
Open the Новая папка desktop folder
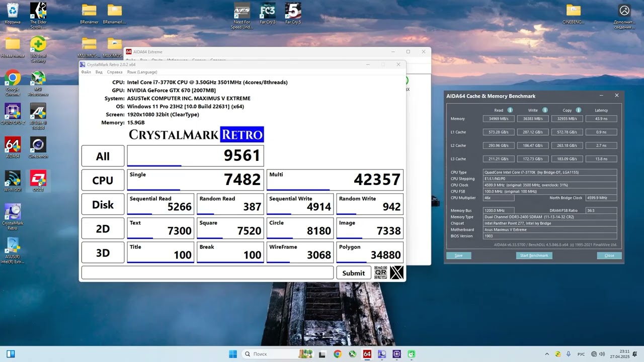pyautogui.click(x=13, y=48)
